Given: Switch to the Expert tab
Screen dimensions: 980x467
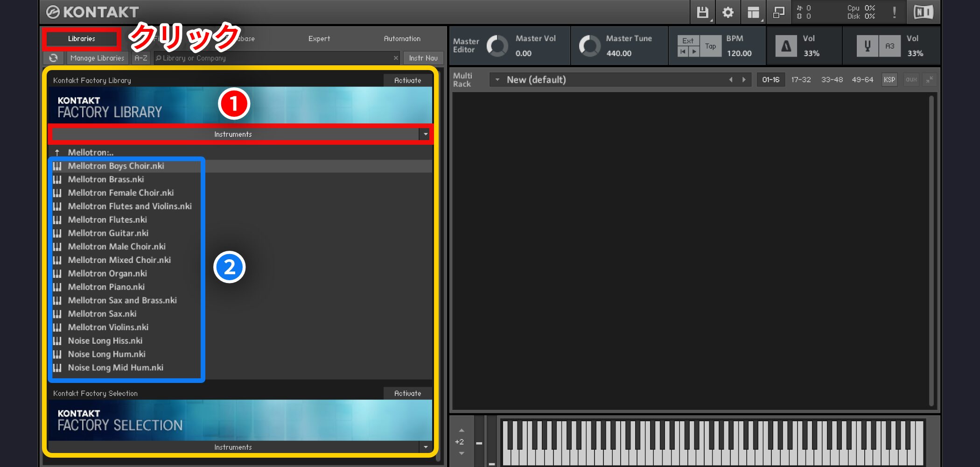Looking at the screenshot, I should 319,39.
